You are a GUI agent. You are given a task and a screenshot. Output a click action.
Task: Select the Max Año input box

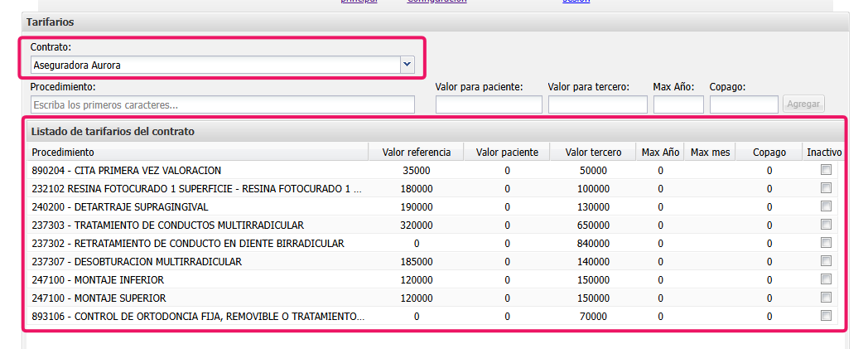pos(678,105)
